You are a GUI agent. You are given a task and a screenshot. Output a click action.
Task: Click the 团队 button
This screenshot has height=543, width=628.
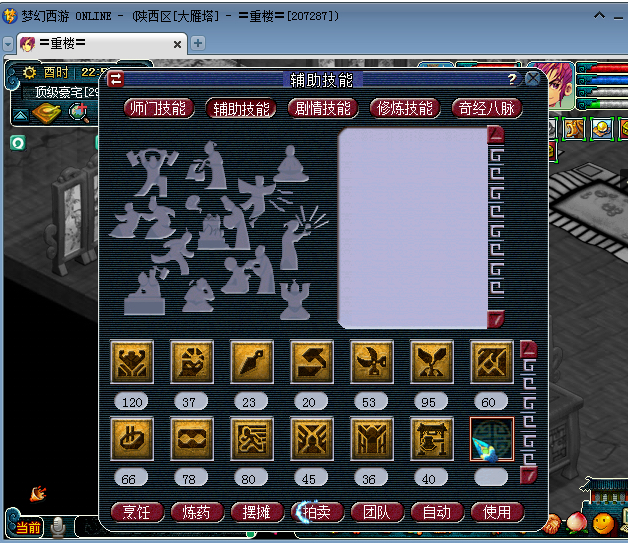(x=377, y=512)
